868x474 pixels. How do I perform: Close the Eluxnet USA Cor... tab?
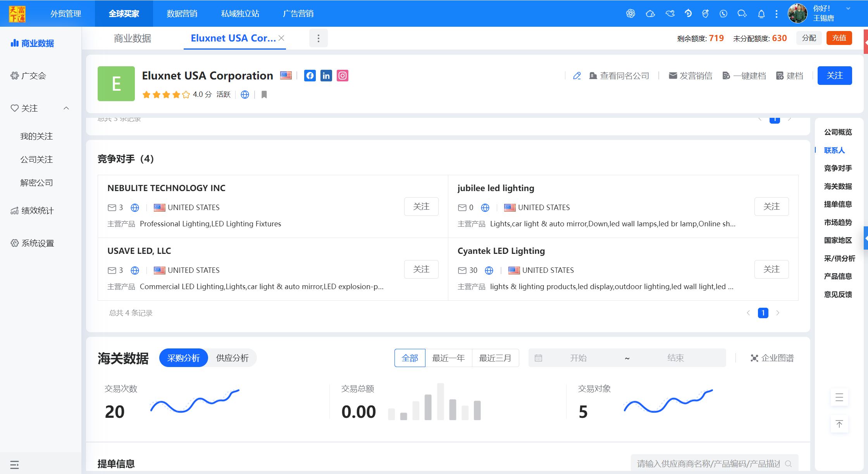[x=281, y=38]
